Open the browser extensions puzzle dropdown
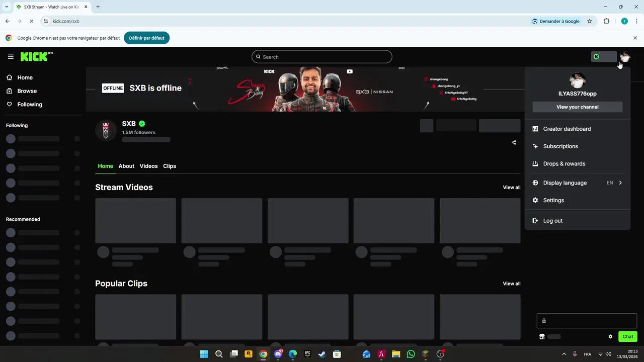Image resolution: width=644 pixels, height=362 pixels. click(x=606, y=21)
